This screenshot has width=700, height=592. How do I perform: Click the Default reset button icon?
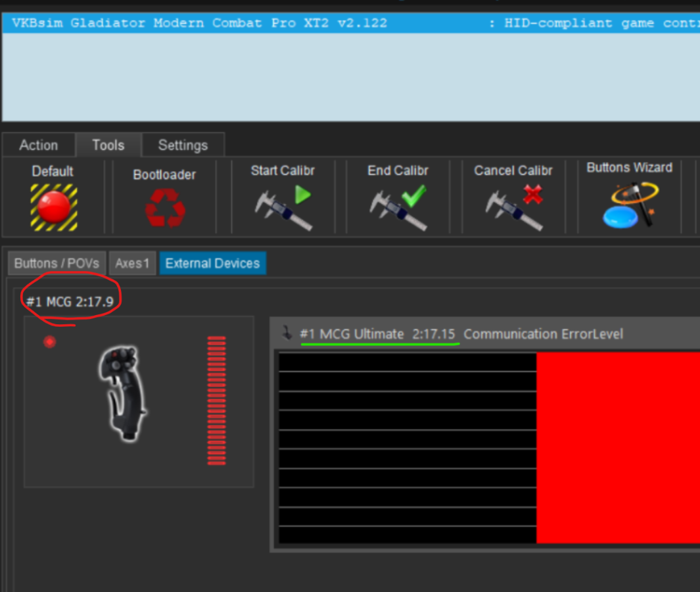point(53,207)
